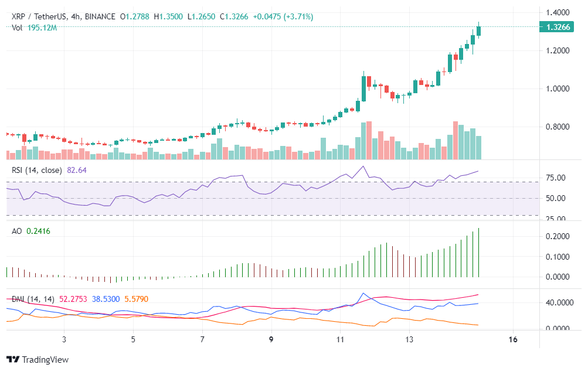Click date label 11 on time axis
588x371 pixels.
340,339
